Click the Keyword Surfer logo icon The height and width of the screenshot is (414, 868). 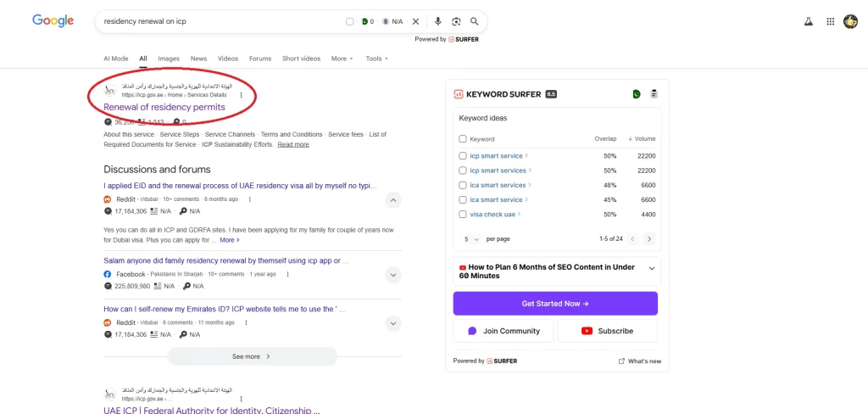tap(459, 94)
